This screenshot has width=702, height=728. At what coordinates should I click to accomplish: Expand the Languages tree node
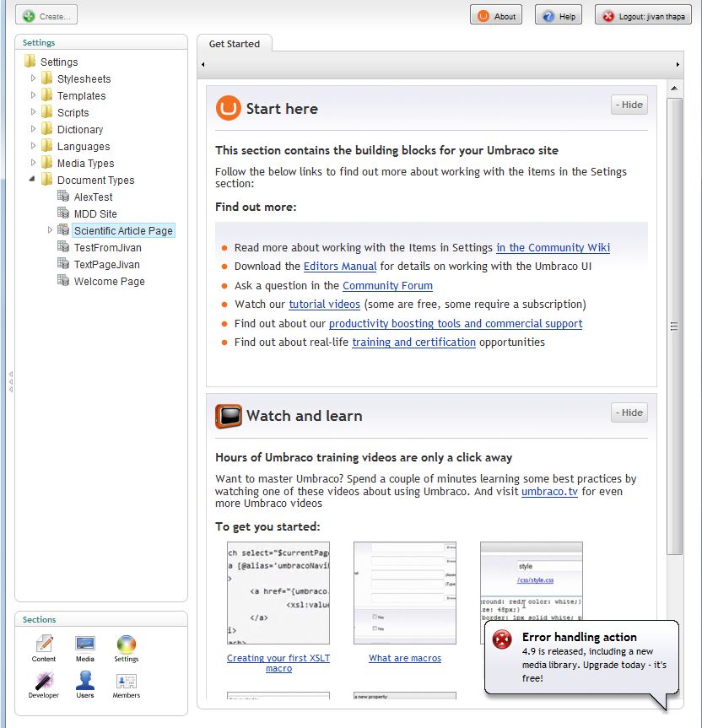pos(33,145)
